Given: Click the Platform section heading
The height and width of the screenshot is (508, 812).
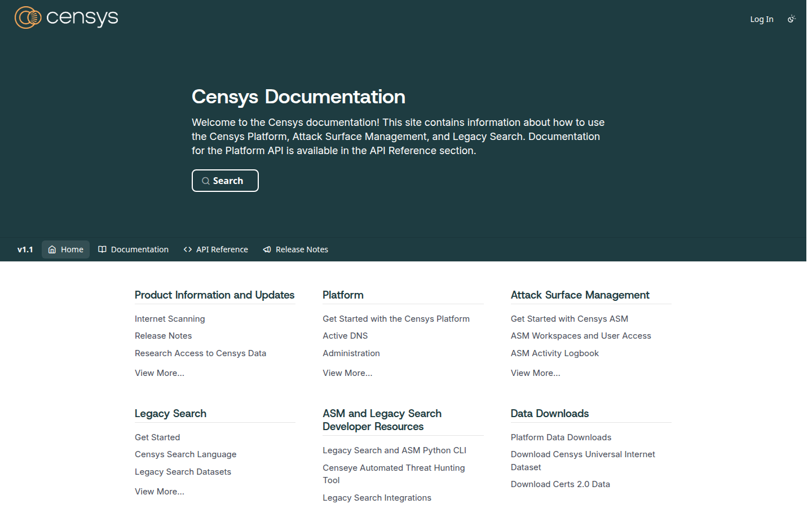Looking at the screenshot, I should click(x=343, y=295).
